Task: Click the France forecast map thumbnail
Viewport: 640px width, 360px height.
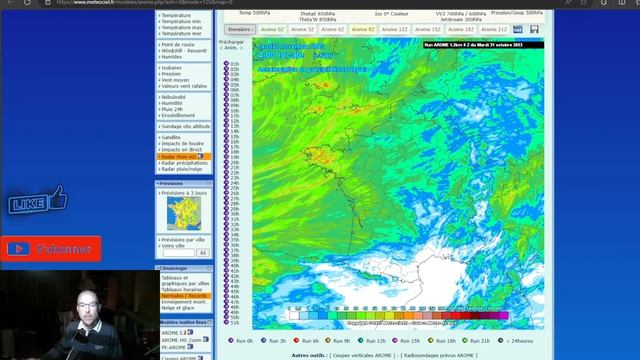Action: (184, 213)
